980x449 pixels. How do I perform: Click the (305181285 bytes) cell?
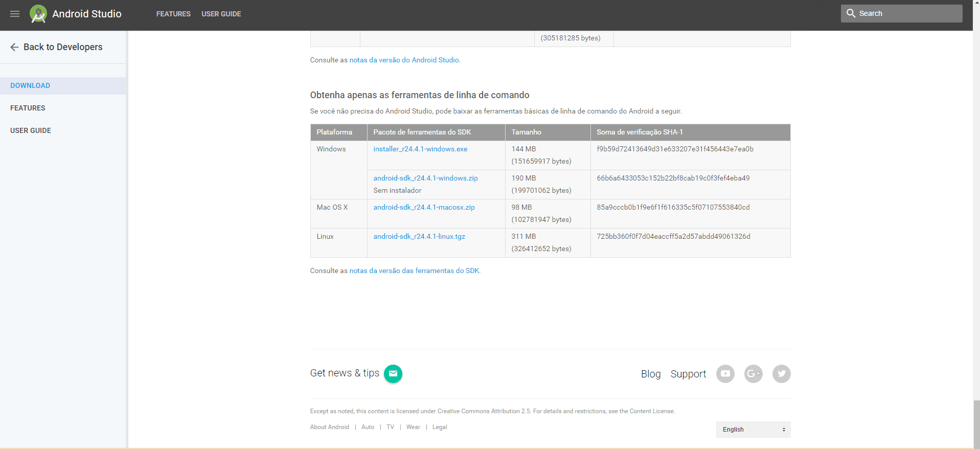pyautogui.click(x=571, y=38)
